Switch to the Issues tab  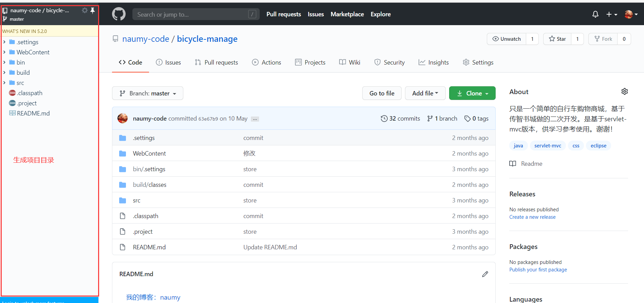[168, 63]
